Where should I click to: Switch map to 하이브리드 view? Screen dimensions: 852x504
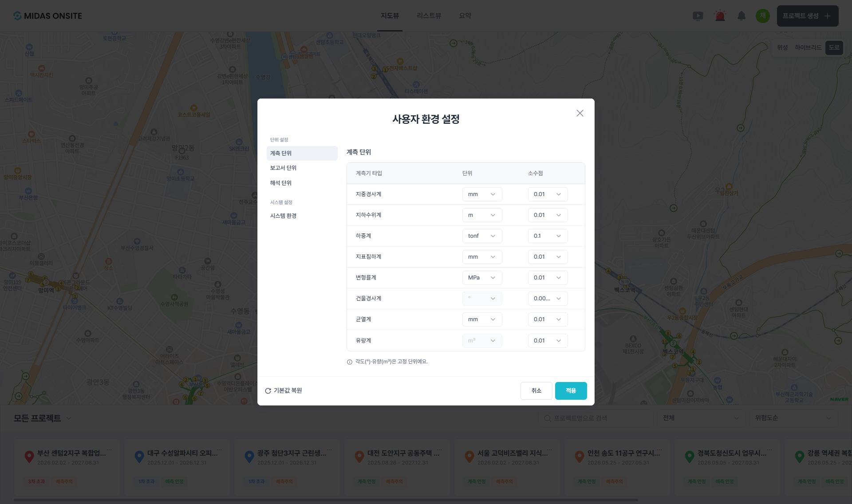pyautogui.click(x=808, y=47)
